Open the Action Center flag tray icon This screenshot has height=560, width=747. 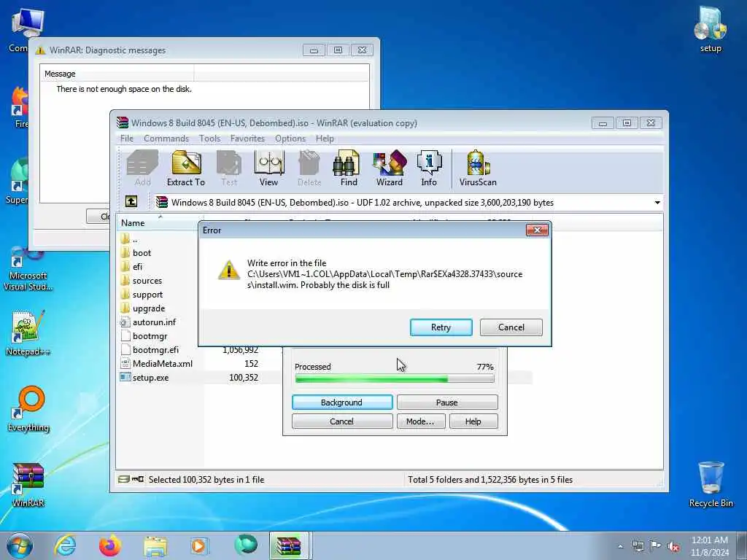tap(656, 547)
